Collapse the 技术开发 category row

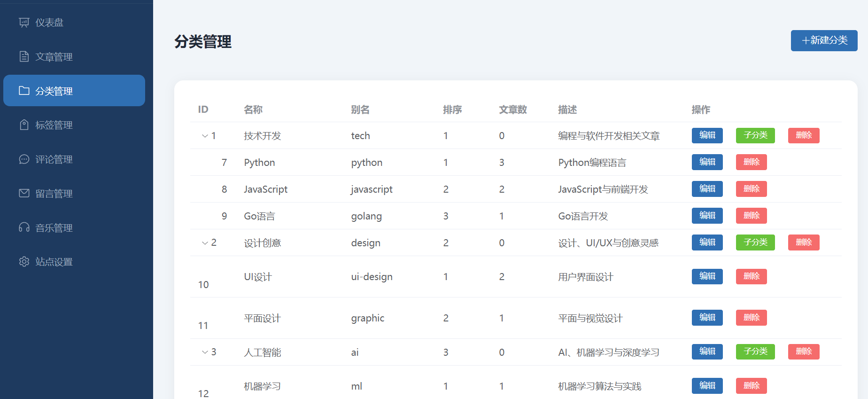[205, 136]
